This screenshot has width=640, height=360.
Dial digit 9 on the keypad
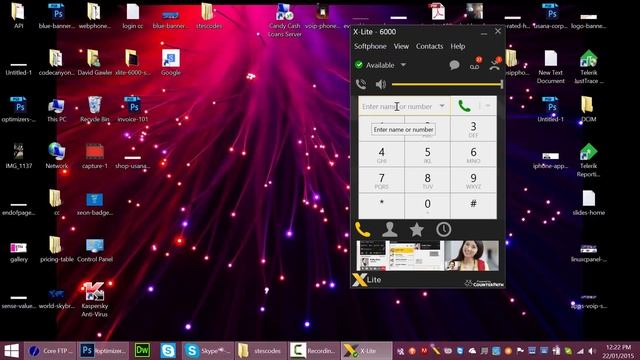coord(473,180)
